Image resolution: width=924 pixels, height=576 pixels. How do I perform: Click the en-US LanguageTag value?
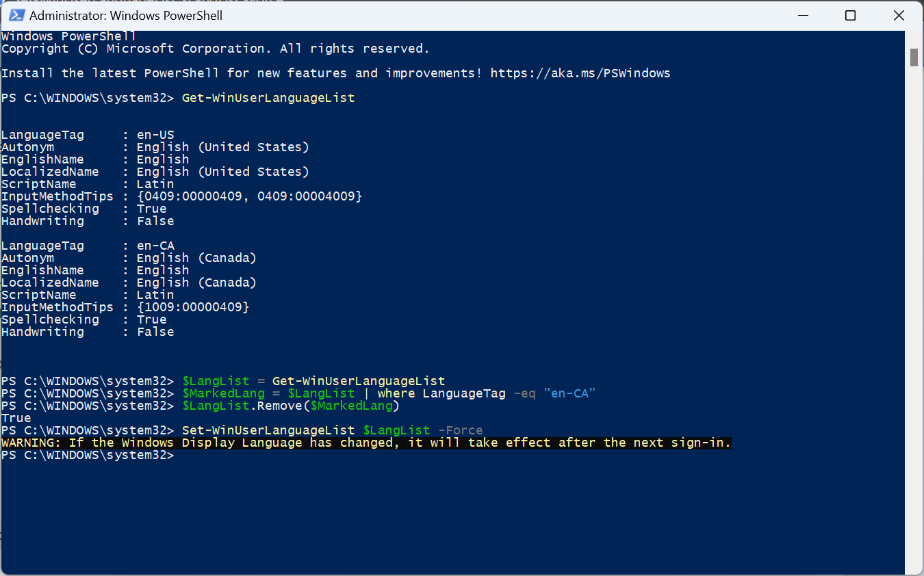pyautogui.click(x=155, y=135)
